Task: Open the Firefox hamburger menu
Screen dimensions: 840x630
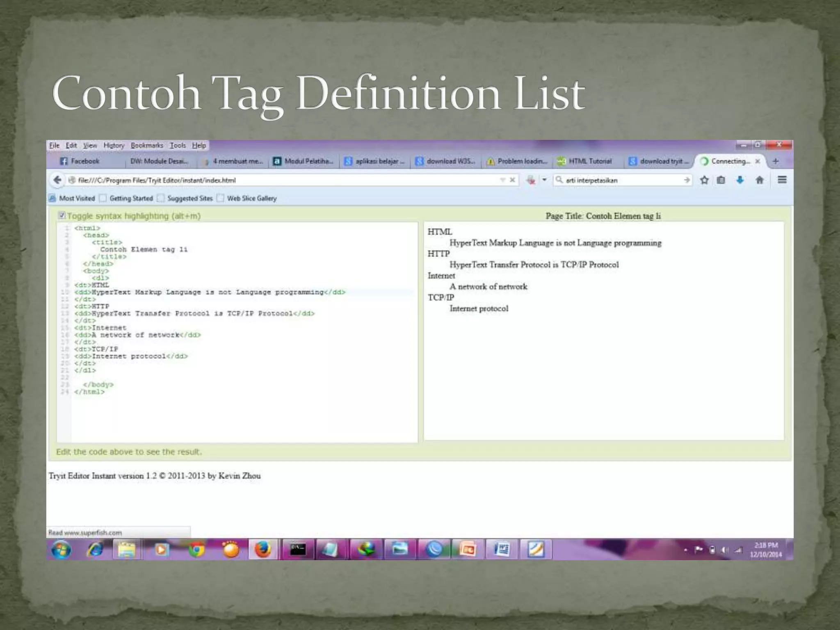Action: point(782,180)
